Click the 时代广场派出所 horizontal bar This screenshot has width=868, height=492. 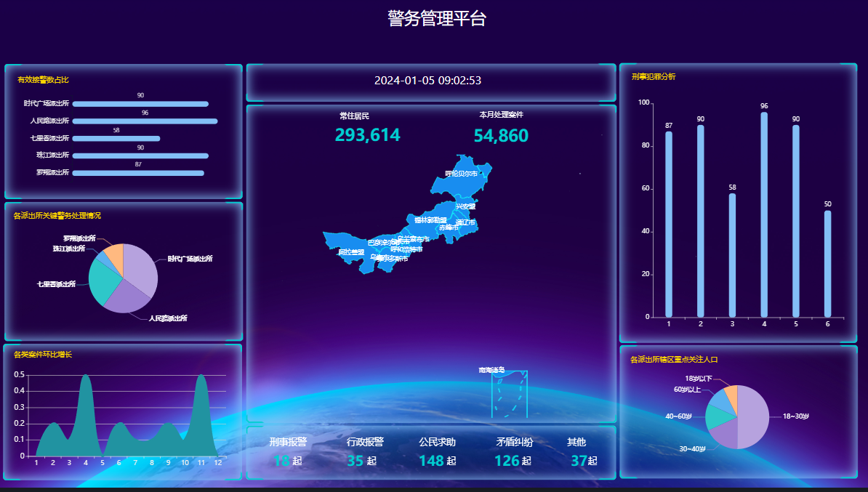coord(140,104)
